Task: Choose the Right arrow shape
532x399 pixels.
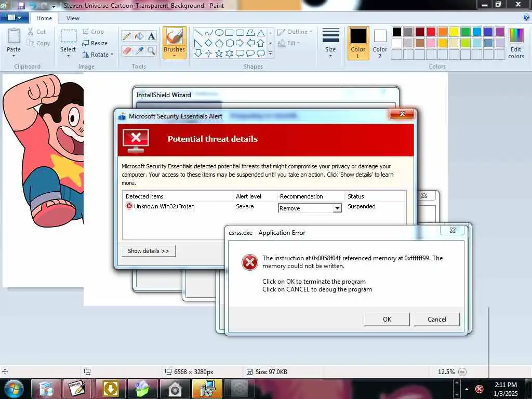Action: (x=240, y=43)
